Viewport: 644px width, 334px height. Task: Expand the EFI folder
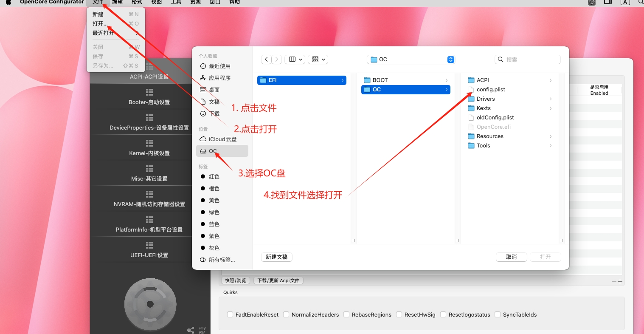(343, 80)
